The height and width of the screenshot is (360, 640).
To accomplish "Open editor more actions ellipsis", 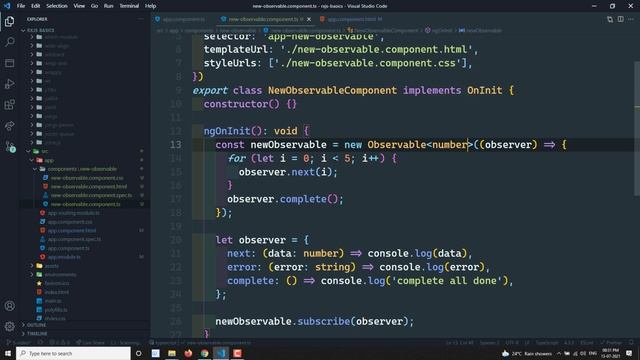I will pos(631,19).
